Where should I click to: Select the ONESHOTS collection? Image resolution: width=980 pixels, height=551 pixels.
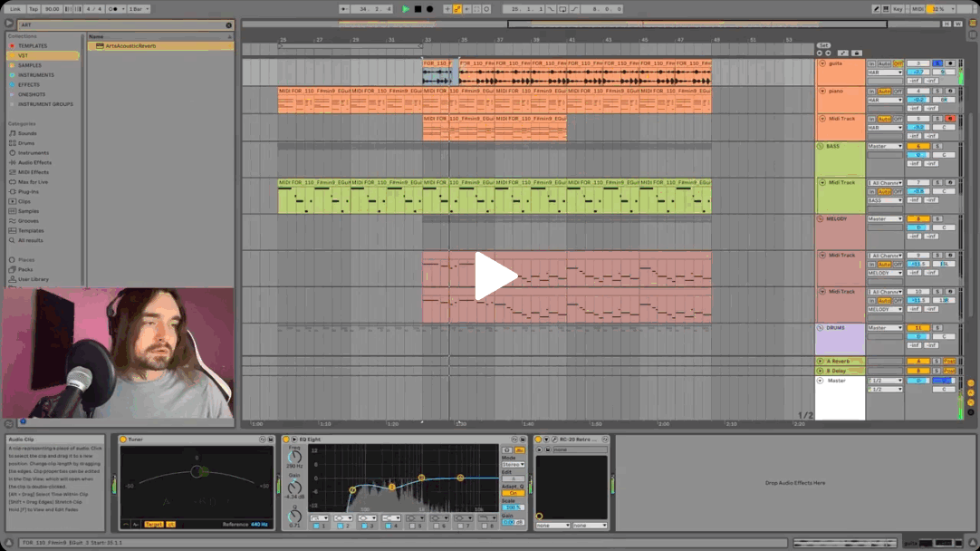(x=32, y=94)
